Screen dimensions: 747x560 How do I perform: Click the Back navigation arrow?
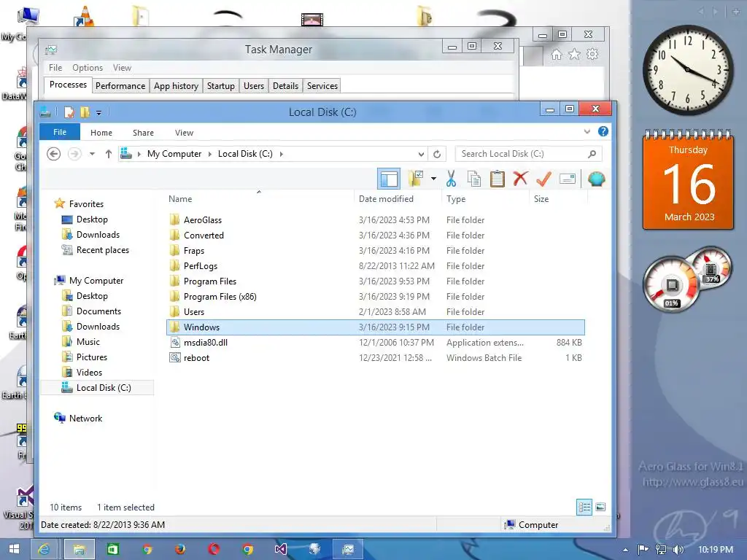click(x=54, y=154)
